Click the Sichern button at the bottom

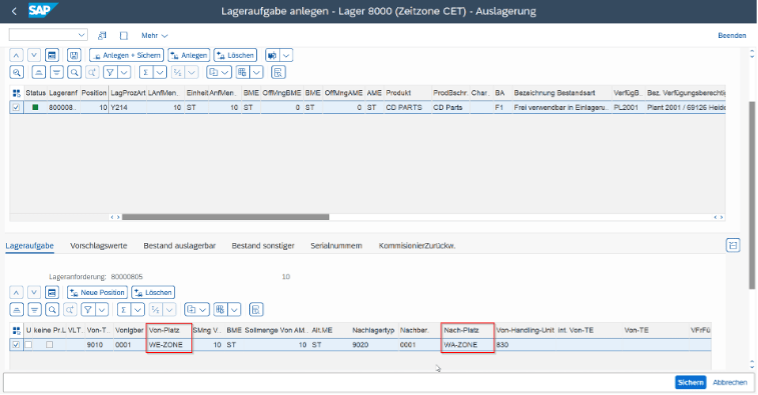click(x=690, y=382)
